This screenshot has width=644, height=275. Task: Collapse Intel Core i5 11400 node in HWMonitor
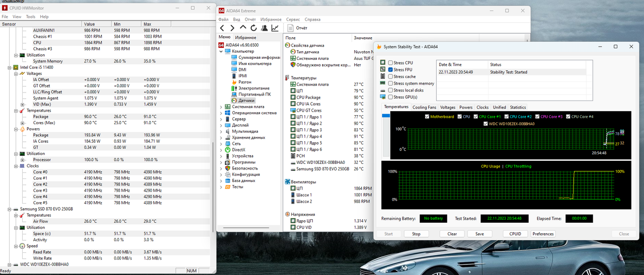pyautogui.click(x=10, y=67)
